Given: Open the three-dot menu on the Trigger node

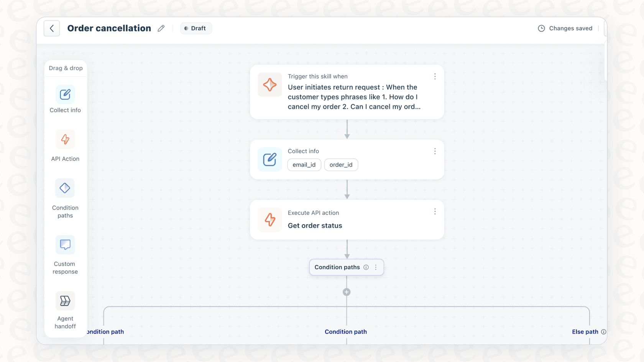Looking at the screenshot, I should click(x=435, y=76).
